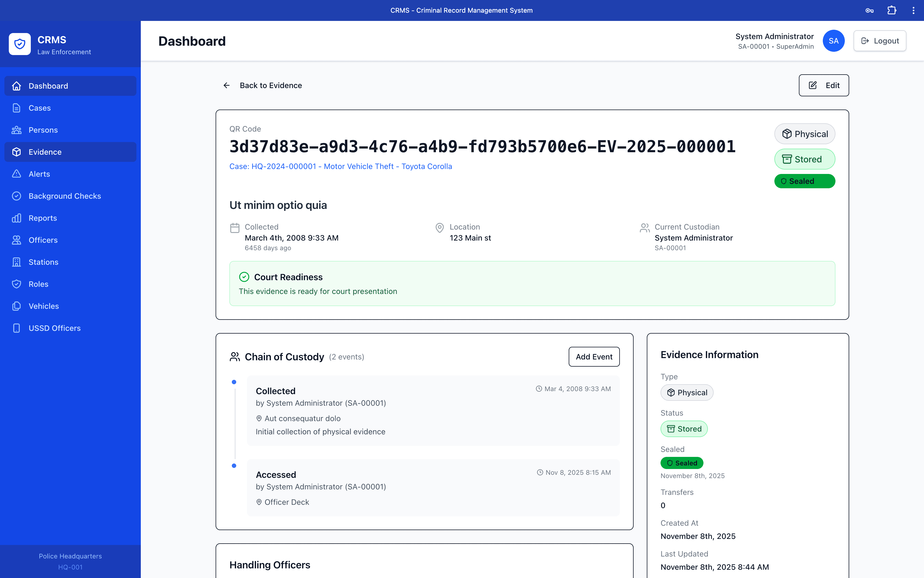Click the SA user avatar
Viewport: 924px width, 578px height.
pyautogui.click(x=834, y=41)
